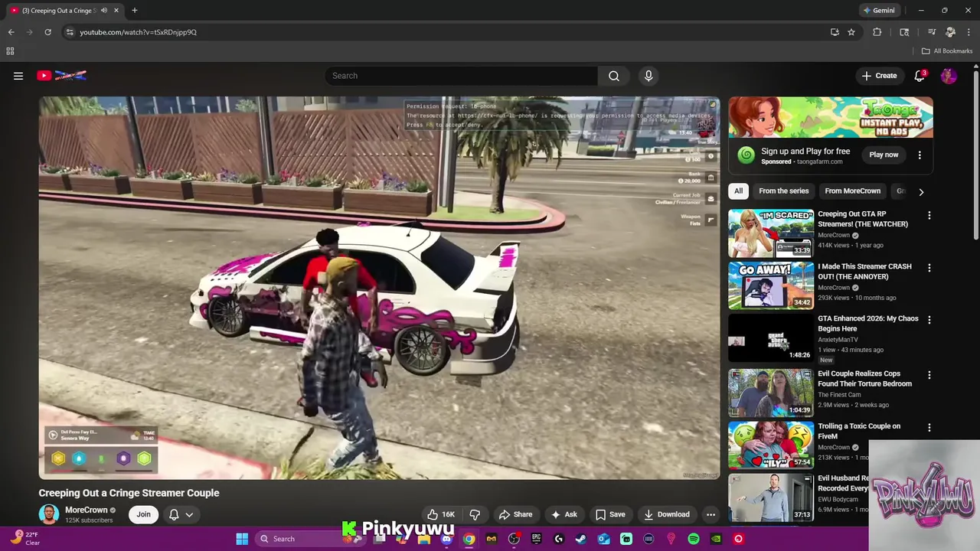The image size is (980, 551).
Task: Open a new browser tab
Action: pyautogui.click(x=134, y=11)
